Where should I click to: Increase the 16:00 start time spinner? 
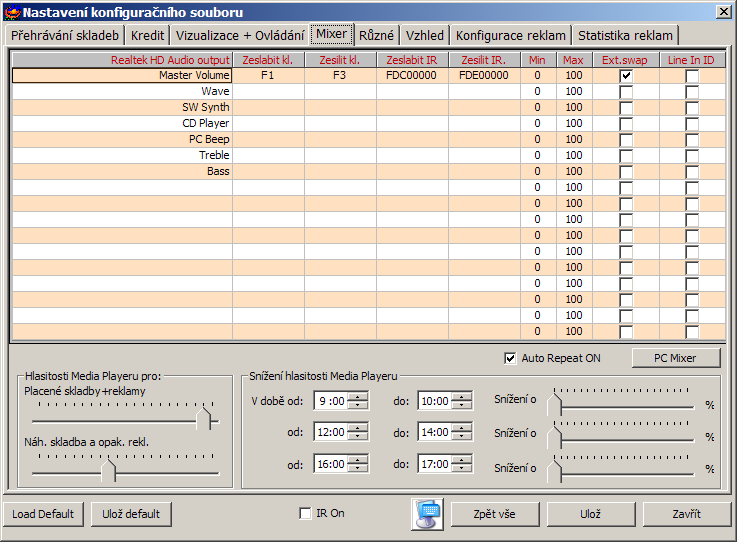(x=358, y=460)
